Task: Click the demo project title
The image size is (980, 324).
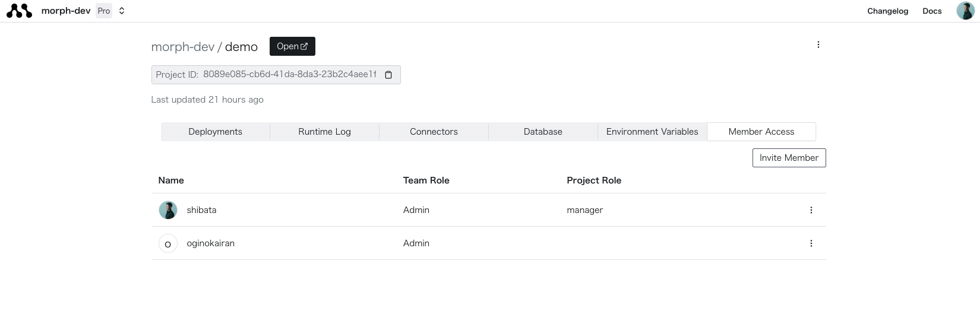Action: click(x=241, y=47)
